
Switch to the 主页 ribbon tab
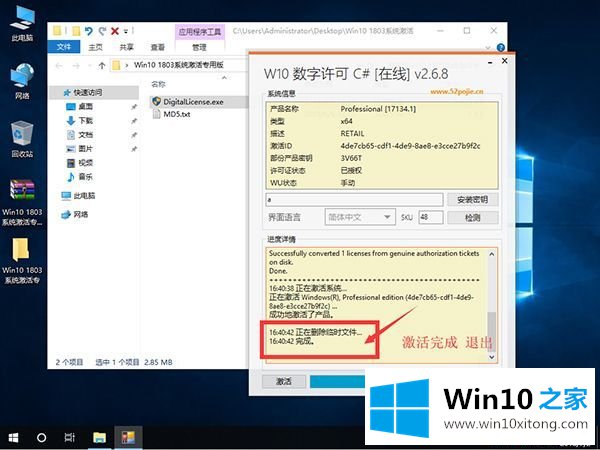95,47
